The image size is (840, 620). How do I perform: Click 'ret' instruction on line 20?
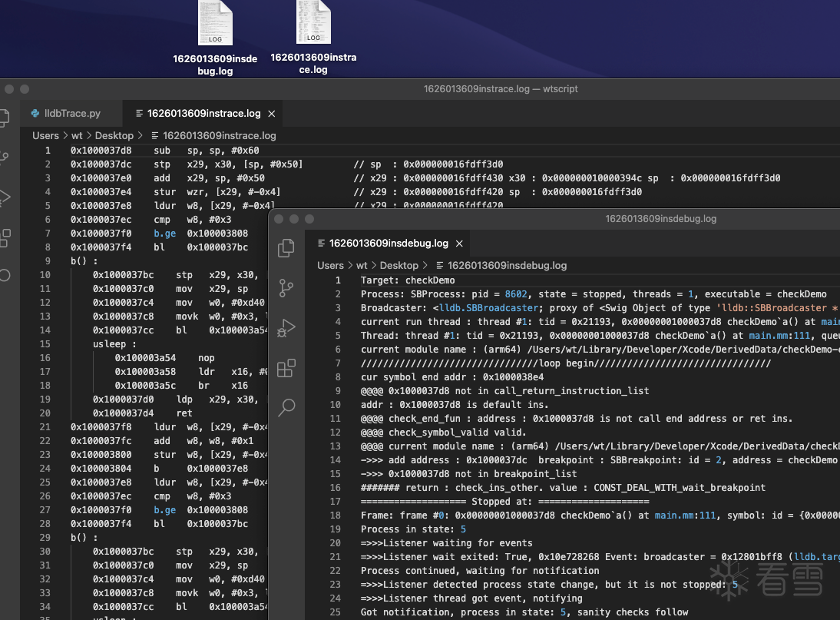184,413
